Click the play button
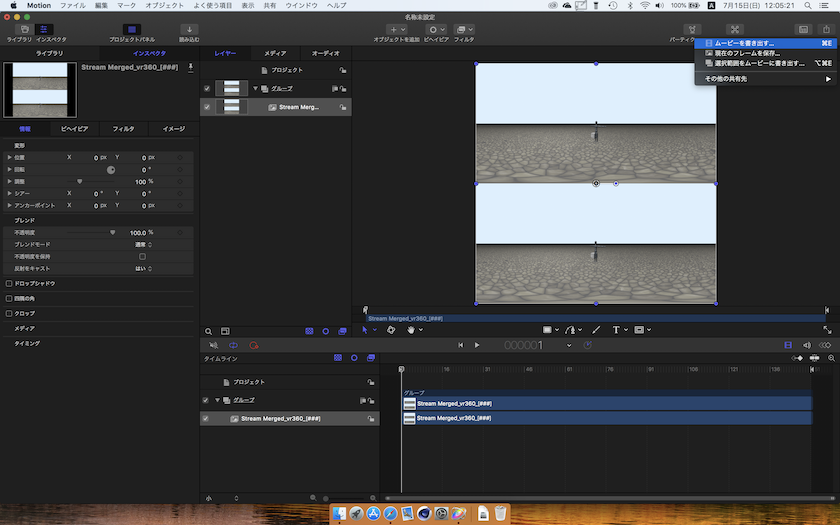This screenshot has height=525, width=840. click(x=477, y=346)
